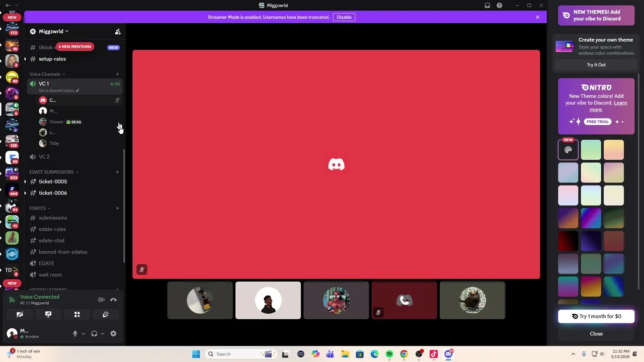Image resolution: width=644 pixels, height=362 pixels.
Task: Deafen with the headphones icon
Action: pyautogui.click(x=94, y=333)
